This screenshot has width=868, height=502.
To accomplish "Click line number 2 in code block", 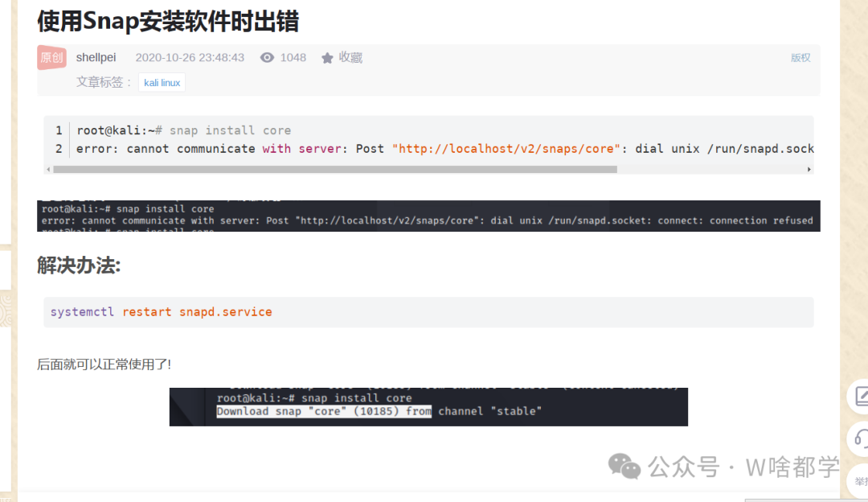I will (x=59, y=149).
